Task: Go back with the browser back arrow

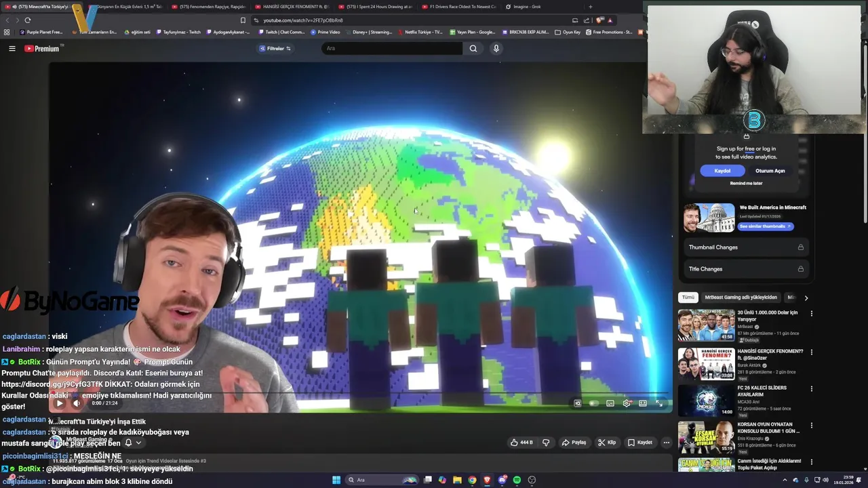Action: 8,20
